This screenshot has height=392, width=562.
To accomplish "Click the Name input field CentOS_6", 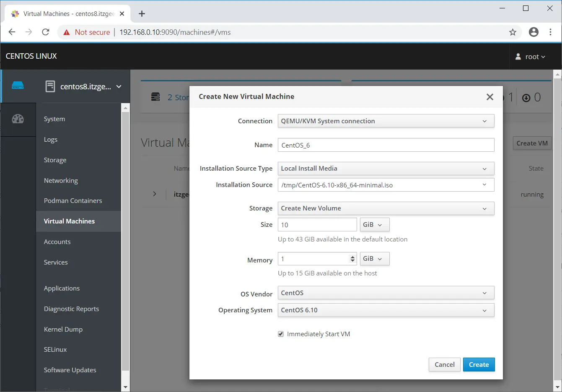I will click(x=386, y=145).
